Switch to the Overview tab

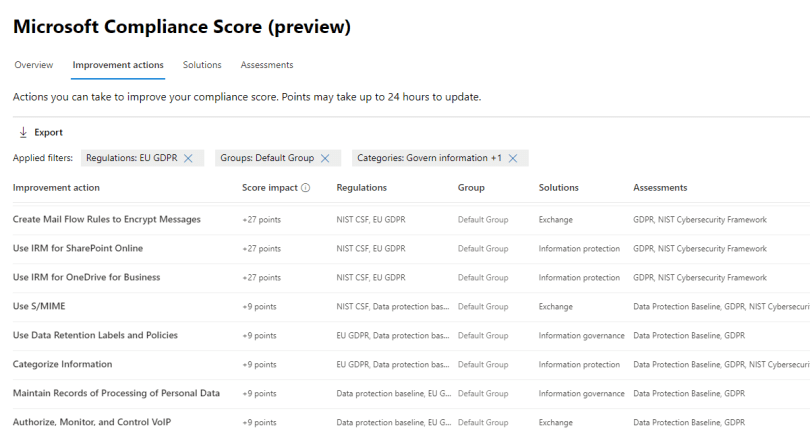33,65
